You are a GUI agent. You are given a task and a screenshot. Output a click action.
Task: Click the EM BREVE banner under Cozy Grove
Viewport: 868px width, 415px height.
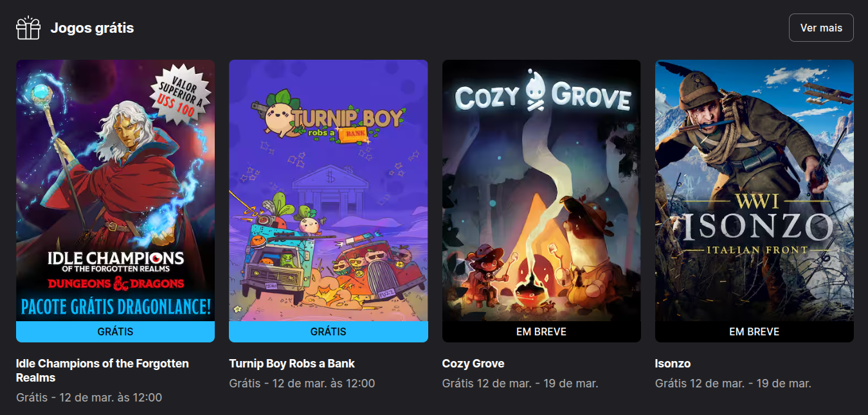coord(541,332)
